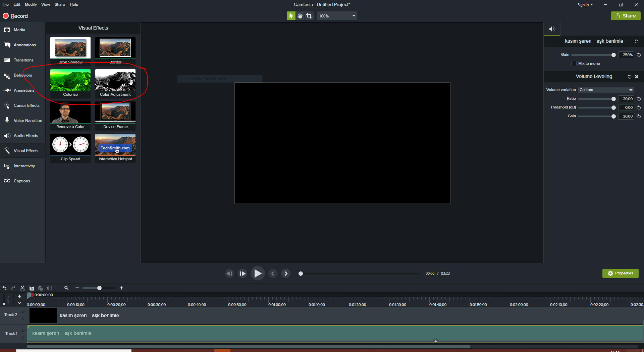Reset the clip Gain 250% value
The image size is (644, 352).
639,55
